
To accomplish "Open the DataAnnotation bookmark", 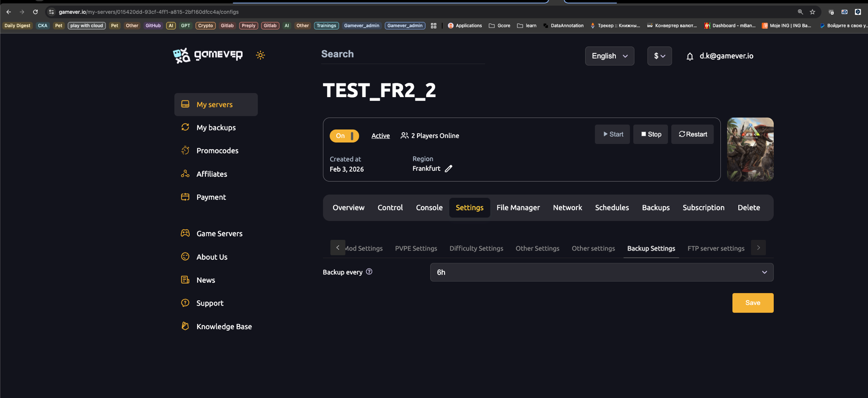I will coord(563,26).
